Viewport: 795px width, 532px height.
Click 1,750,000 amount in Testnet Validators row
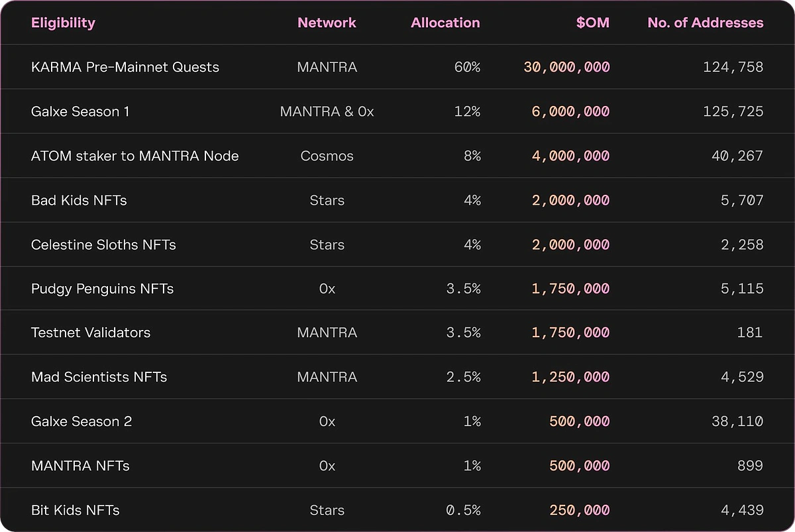coord(570,333)
